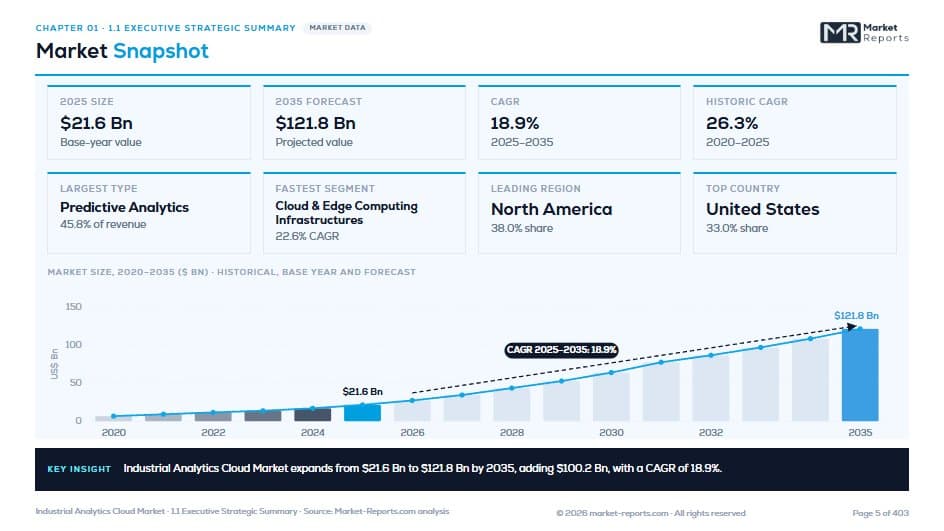Screen dimensions: 944x531
Task: Select the key insight sentence text
Action: (x=422, y=468)
